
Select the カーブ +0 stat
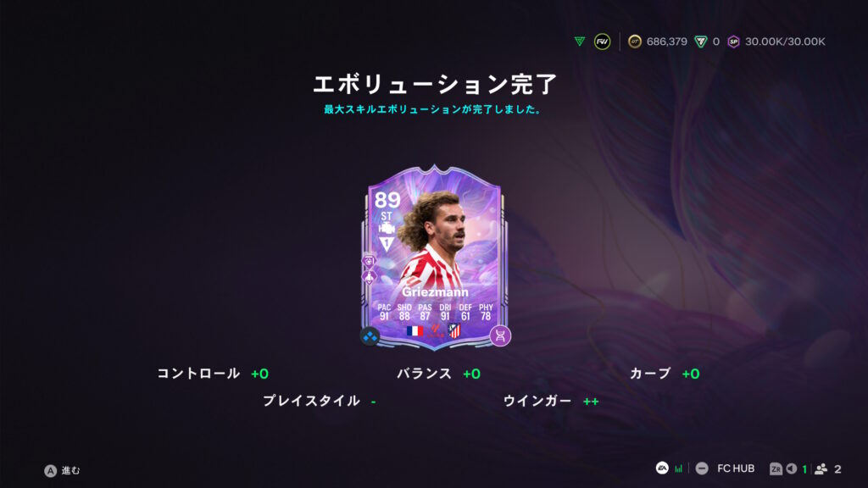point(665,374)
